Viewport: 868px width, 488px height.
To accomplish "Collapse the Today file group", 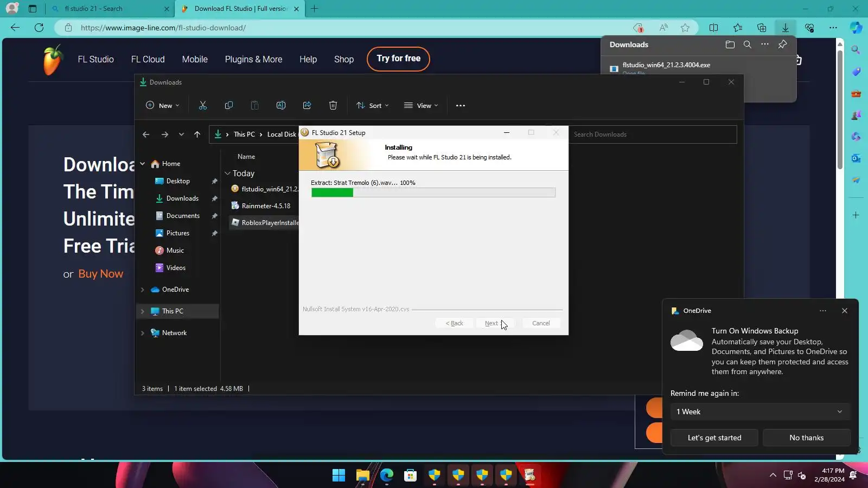I will pos(228,174).
